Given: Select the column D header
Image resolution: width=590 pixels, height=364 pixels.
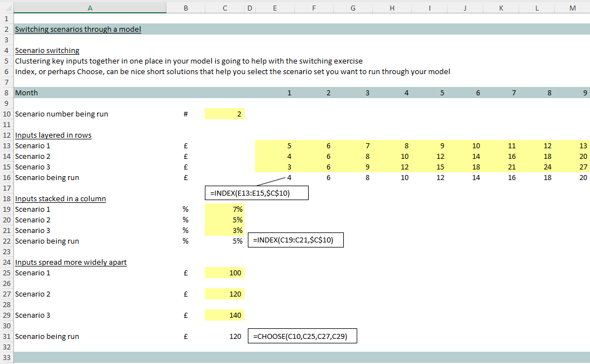Looking at the screenshot, I should (249, 8).
